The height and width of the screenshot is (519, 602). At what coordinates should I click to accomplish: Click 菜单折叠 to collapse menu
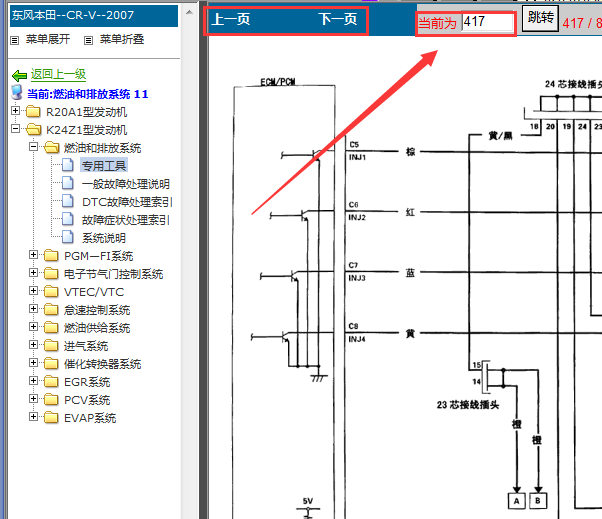pyautogui.click(x=122, y=39)
